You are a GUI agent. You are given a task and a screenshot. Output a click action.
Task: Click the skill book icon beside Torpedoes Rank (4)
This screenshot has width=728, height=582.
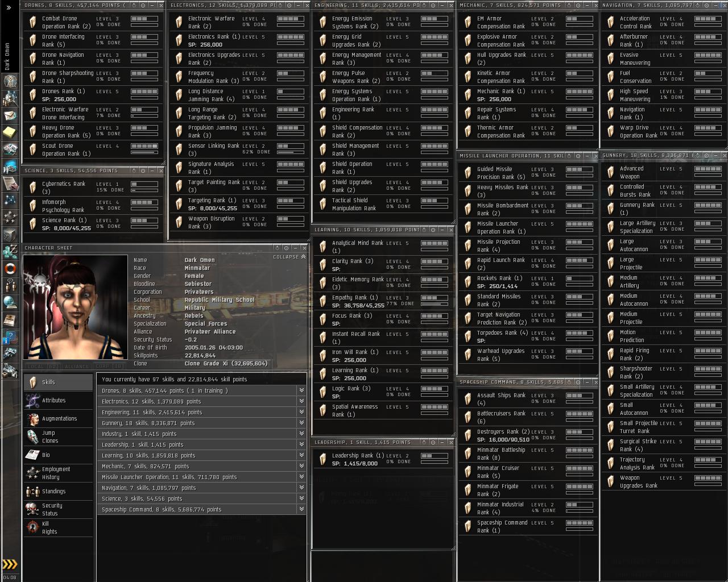click(x=468, y=336)
